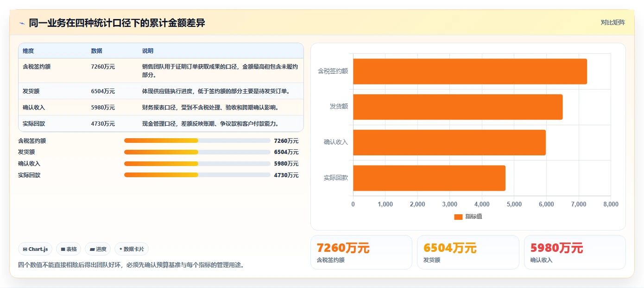Click the 4730万元 table cell
Viewport: 644px width, 288px height.
coord(103,123)
